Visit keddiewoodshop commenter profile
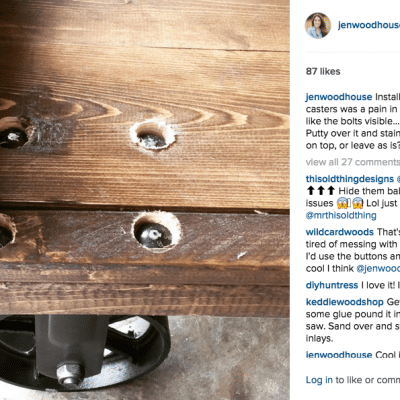This screenshot has width=400, height=400. pos(345,302)
